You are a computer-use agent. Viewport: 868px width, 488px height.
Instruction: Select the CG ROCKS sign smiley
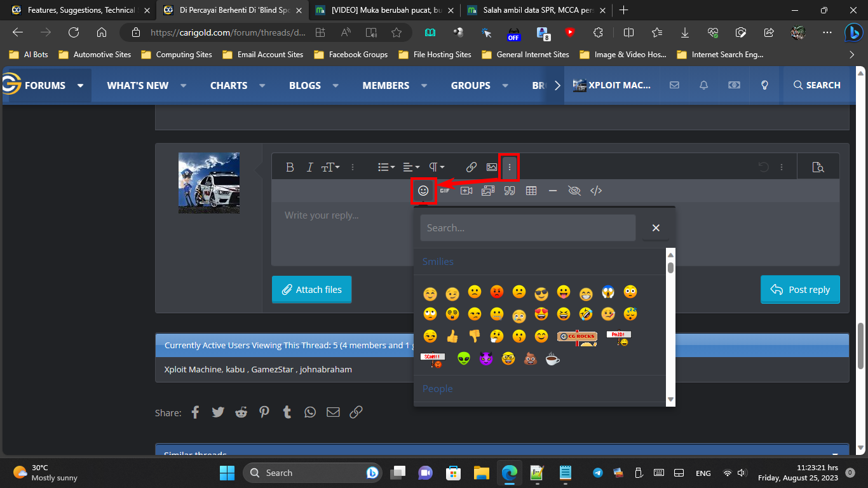pyautogui.click(x=577, y=337)
